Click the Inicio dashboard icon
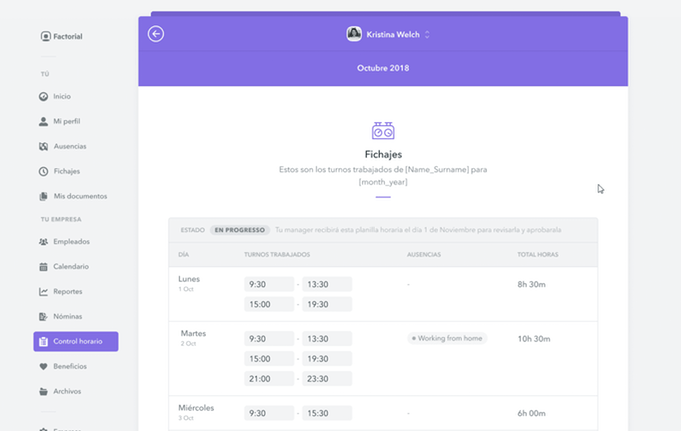 click(43, 96)
